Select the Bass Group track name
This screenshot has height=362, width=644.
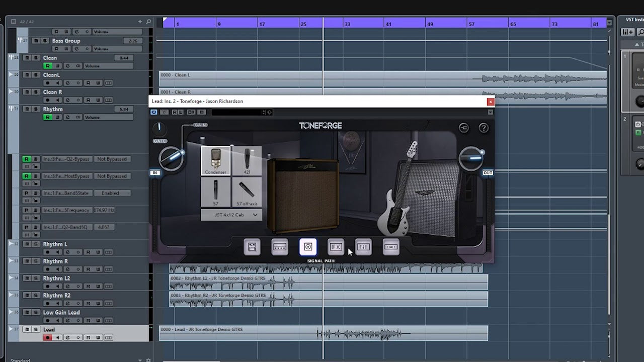click(66, 41)
